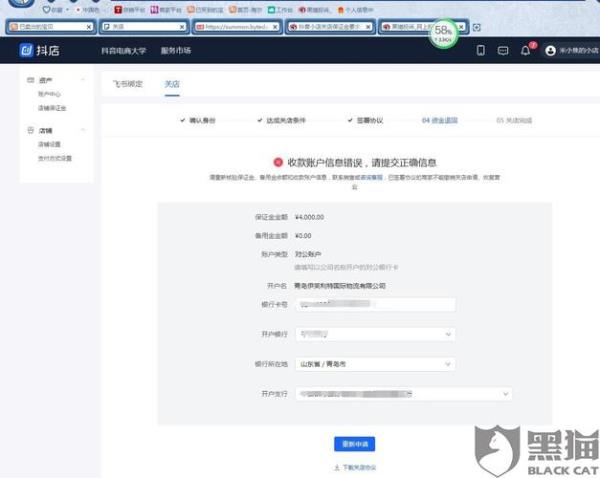This screenshot has height=478, width=600.
Task: Click the mobile phone icon in header
Action: [481, 50]
